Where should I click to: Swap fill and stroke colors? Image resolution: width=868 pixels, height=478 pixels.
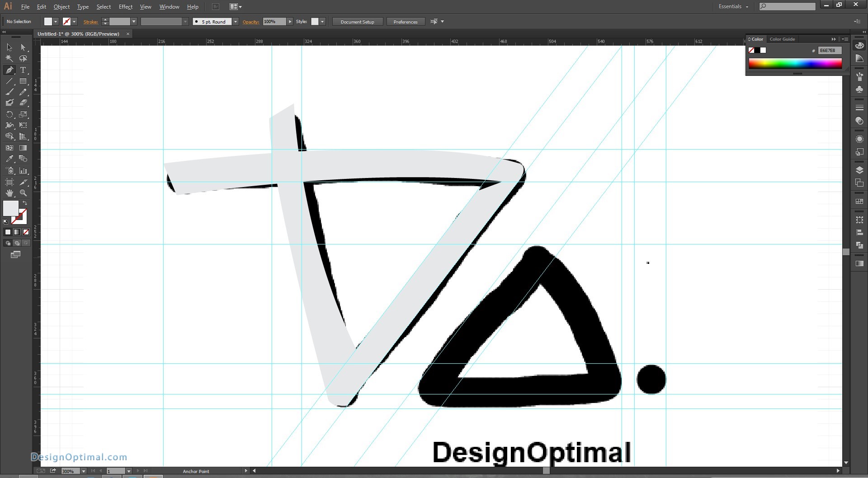click(25, 203)
